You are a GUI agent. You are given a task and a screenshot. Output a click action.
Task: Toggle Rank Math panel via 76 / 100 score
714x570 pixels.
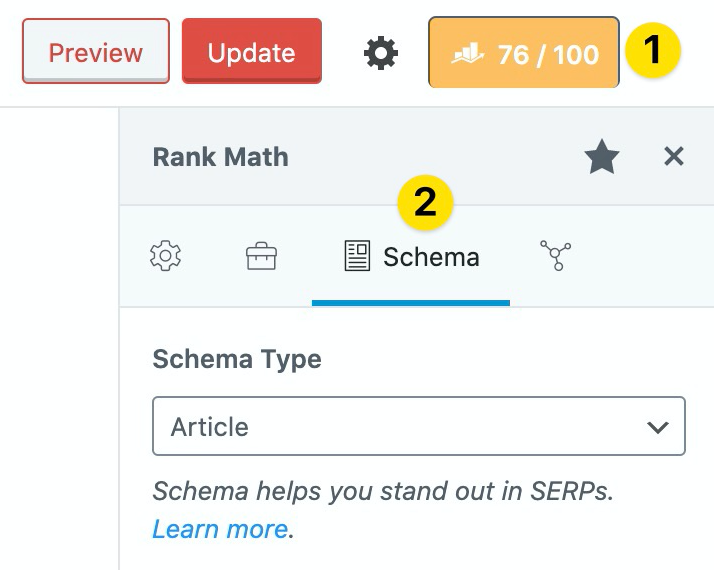click(524, 52)
